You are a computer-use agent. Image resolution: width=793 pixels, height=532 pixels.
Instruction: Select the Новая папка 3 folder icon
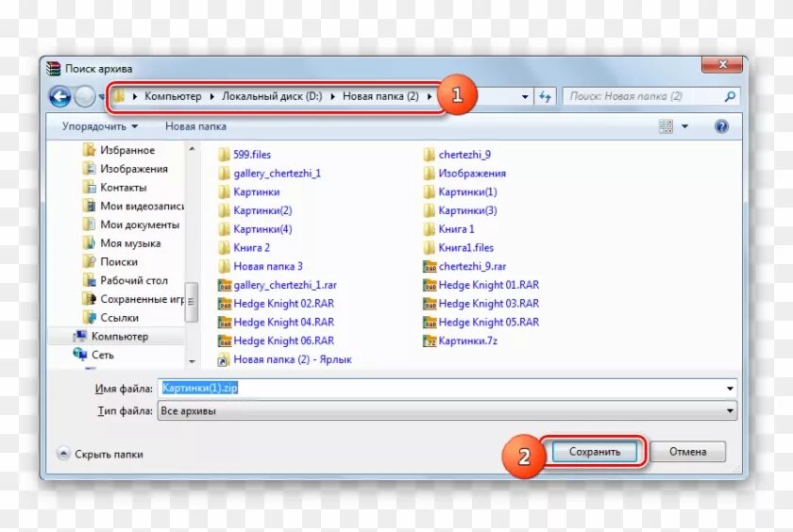224,266
